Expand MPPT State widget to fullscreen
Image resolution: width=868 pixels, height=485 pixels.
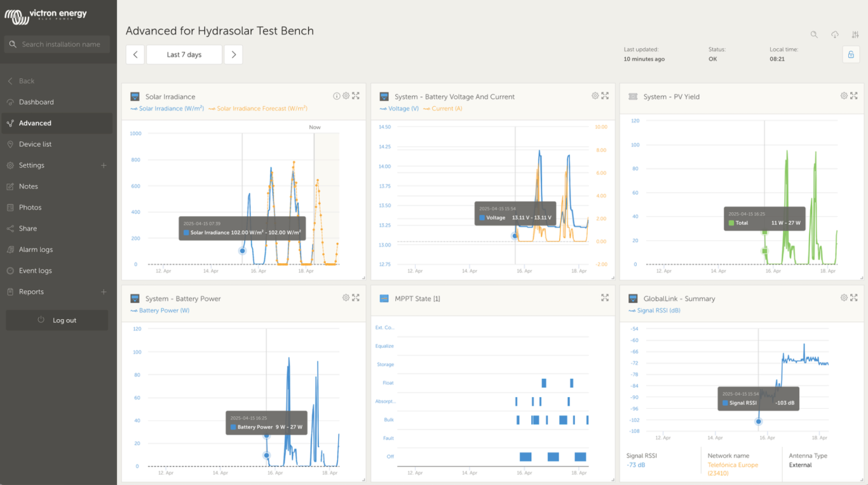coord(605,297)
